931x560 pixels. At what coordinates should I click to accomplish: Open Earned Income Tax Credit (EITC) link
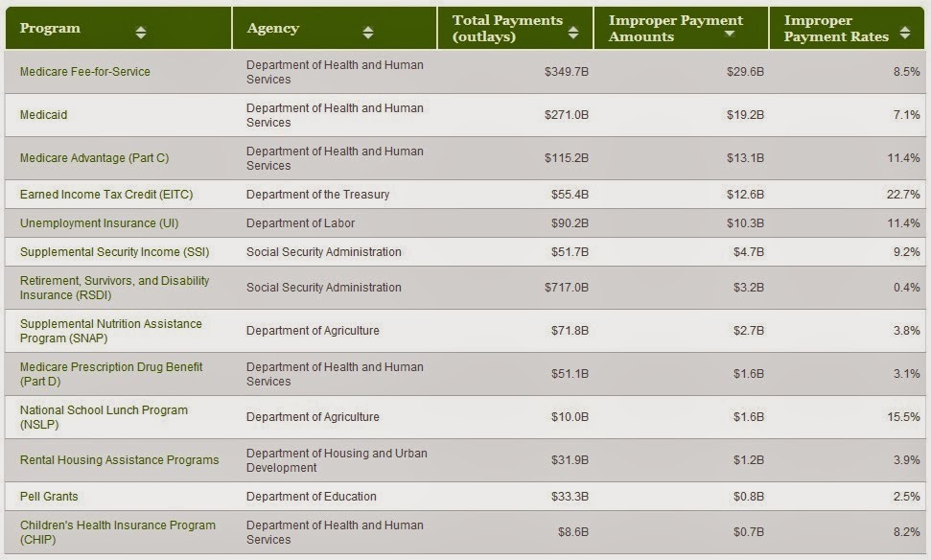[106, 195]
